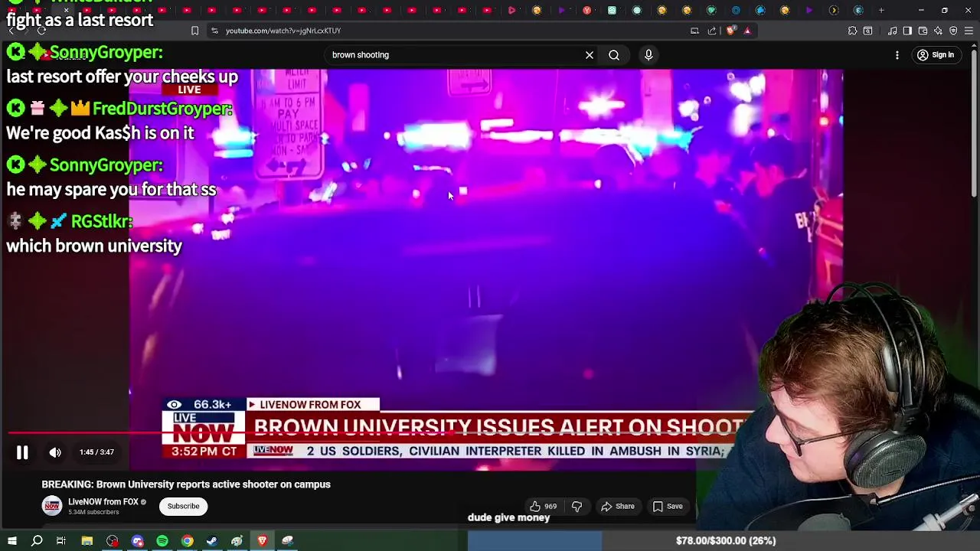Viewport: 980px width, 551px height.
Task: Bookmark this page in the address bar
Action: pos(194,31)
